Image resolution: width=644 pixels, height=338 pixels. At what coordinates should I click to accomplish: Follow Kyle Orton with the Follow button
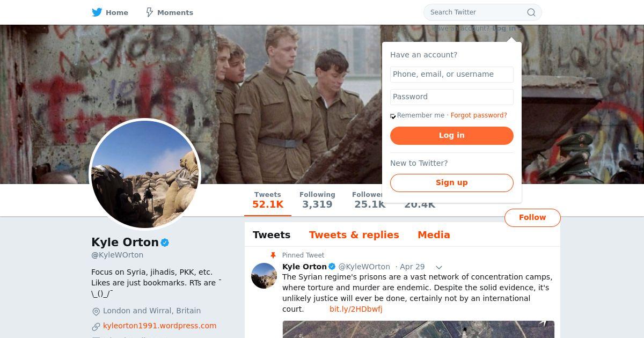pos(532,217)
